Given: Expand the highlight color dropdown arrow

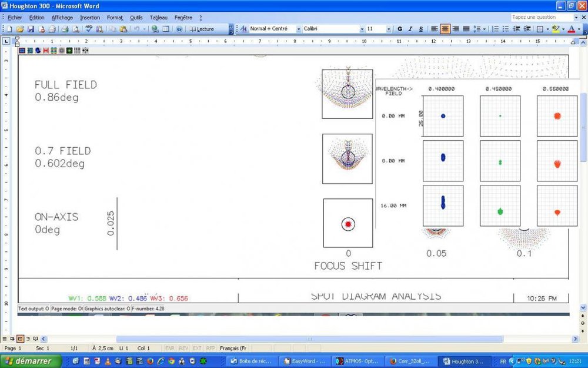Looking at the screenshot, I should pyautogui.click(x=563, y=29).
